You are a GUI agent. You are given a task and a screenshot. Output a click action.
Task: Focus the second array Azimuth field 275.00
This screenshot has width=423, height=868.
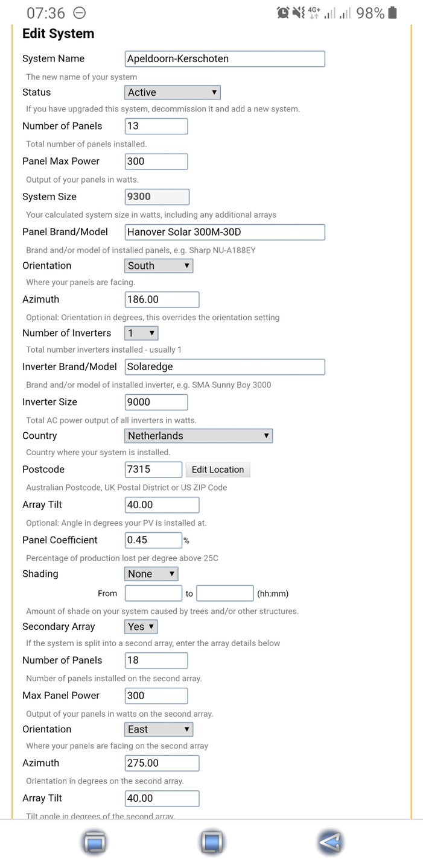(x=162, y=763)
